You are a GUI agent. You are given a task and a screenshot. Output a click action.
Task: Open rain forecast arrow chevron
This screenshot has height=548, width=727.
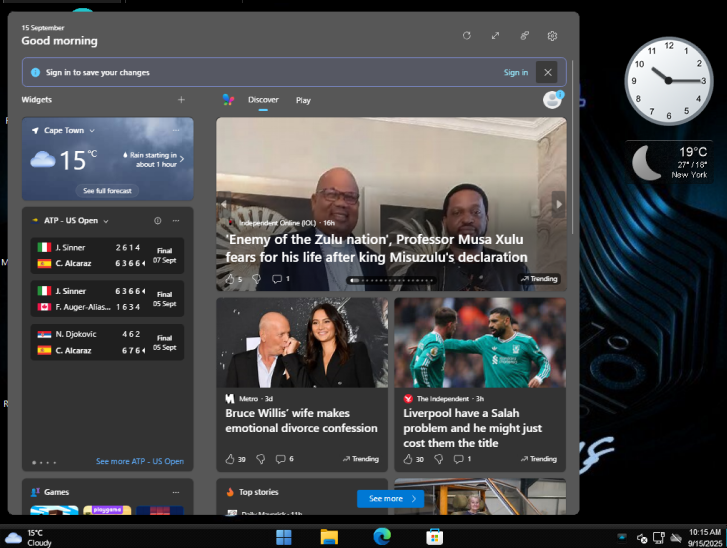pos(182,159)
